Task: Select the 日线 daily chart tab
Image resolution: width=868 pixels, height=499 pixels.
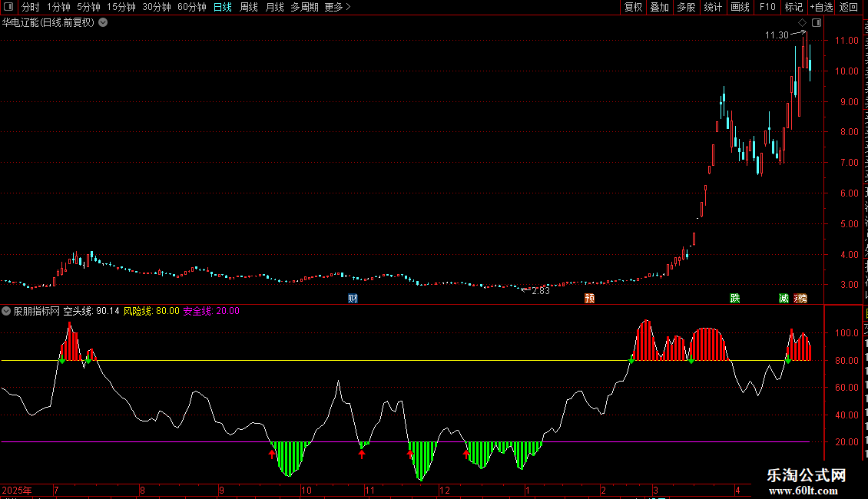Action: (223, 7)
